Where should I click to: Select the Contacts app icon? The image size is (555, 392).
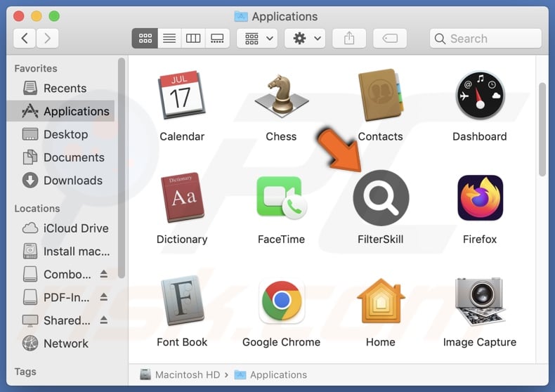click(x=381, y=95)
